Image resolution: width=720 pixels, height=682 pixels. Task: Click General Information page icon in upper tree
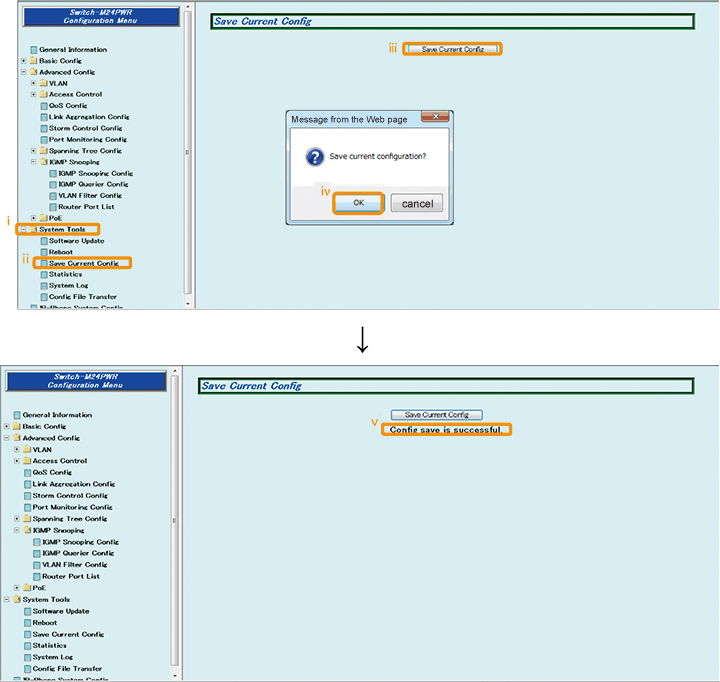click(33, 50)
